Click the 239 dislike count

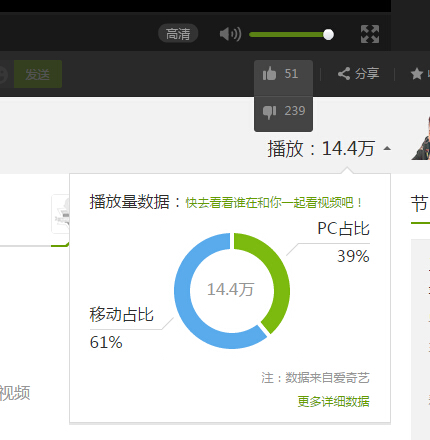coord(295,111)
